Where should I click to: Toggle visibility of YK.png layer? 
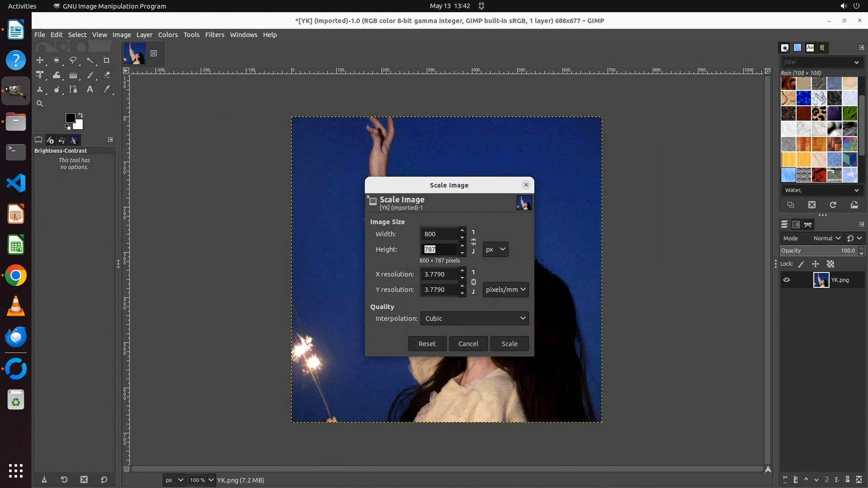[787, 280]
